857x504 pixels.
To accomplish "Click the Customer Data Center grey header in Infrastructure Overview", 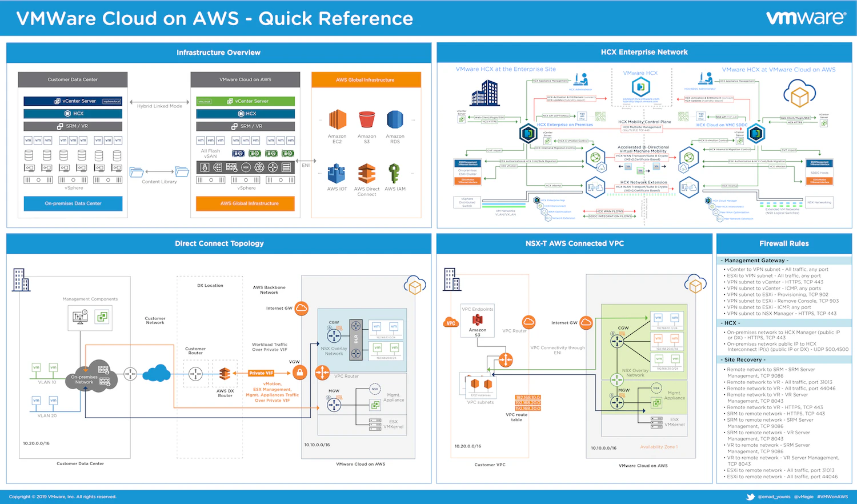I will 73,79.
